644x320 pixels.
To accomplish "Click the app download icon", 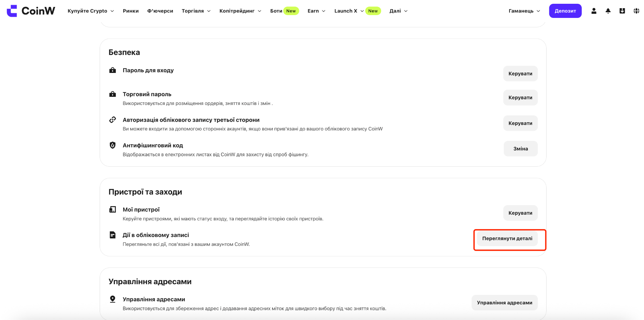I will point(622,11).
